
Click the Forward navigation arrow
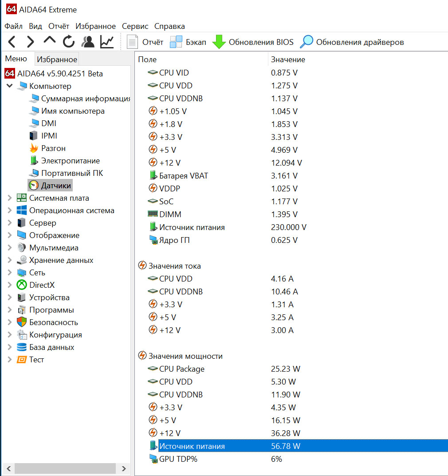coord(30,42)
